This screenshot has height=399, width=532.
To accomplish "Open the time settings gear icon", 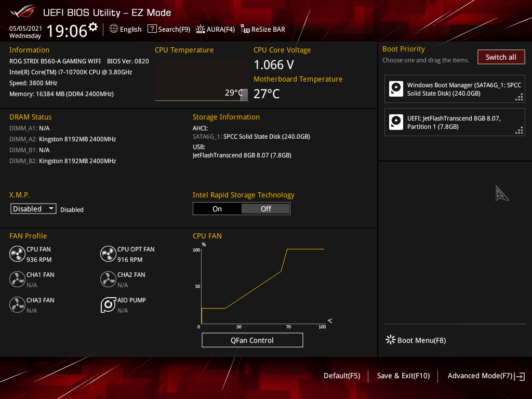I will click(92, 27).
